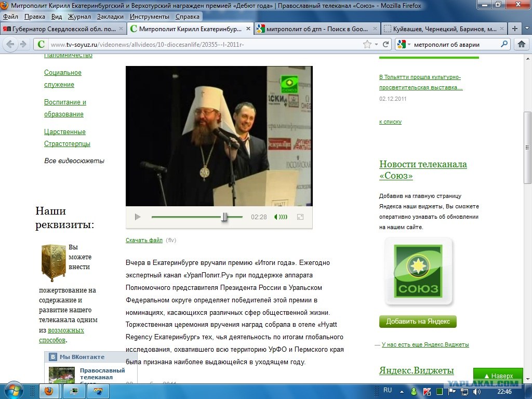Open the Google search engine selector
This screenshot has width=532, height=399.
404,45
